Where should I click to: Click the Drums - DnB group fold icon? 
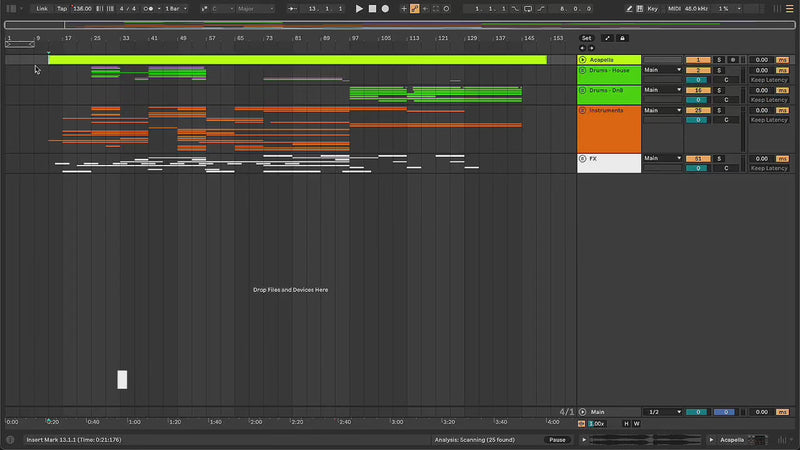pos(582,90)
